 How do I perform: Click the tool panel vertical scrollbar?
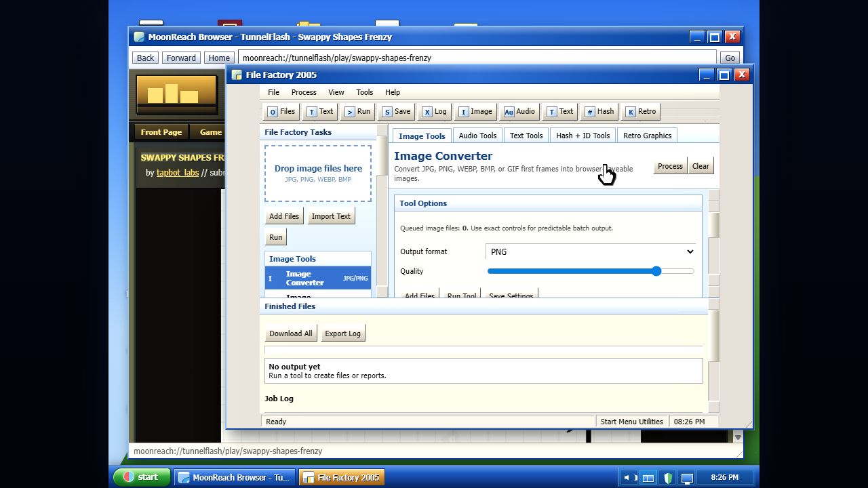713,244
